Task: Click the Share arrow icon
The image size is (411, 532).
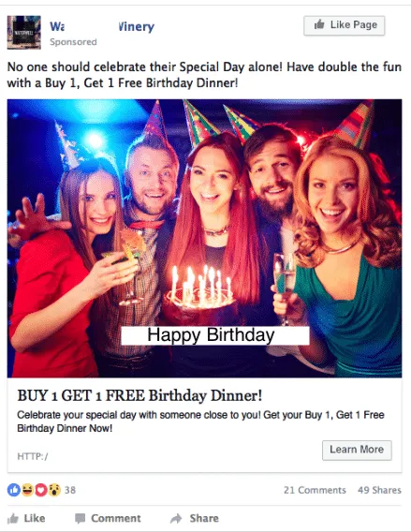Action: [176, 519]
